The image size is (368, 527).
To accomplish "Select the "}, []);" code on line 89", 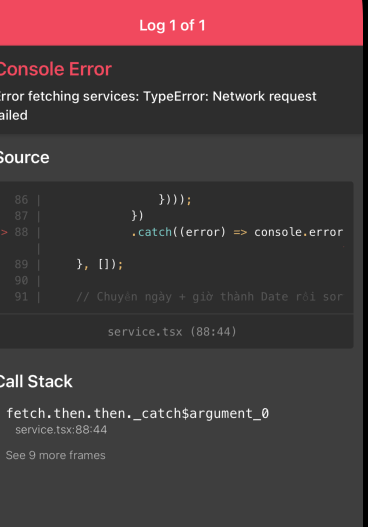I will tap(100, 264).
